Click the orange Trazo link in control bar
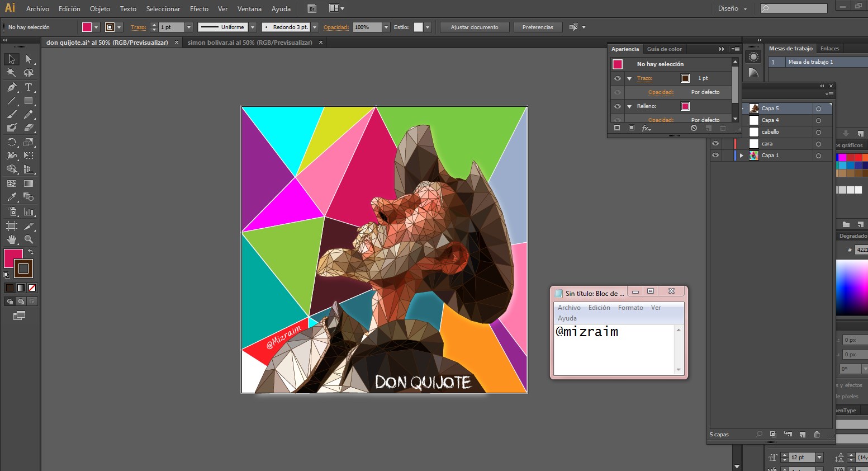 [x=139, y=27]
